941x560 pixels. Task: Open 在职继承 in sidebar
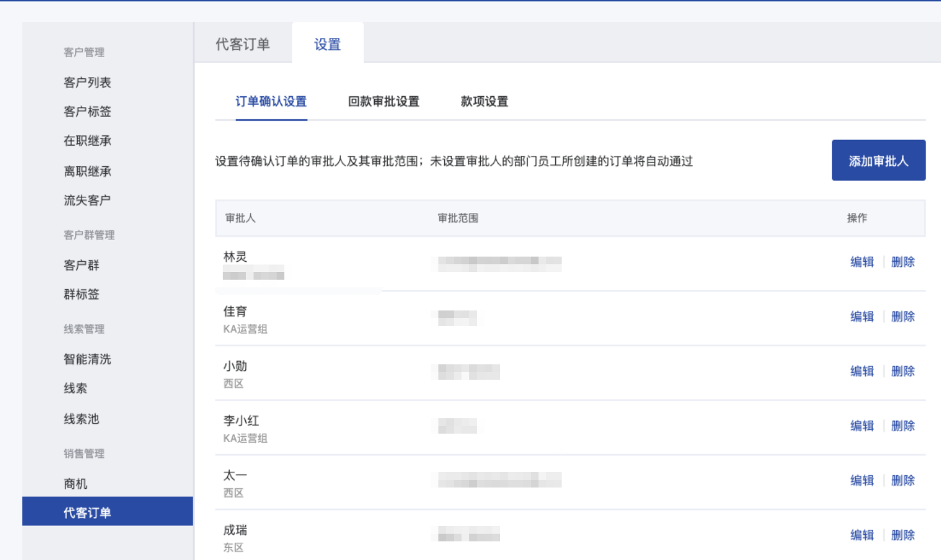pos(87,140)
